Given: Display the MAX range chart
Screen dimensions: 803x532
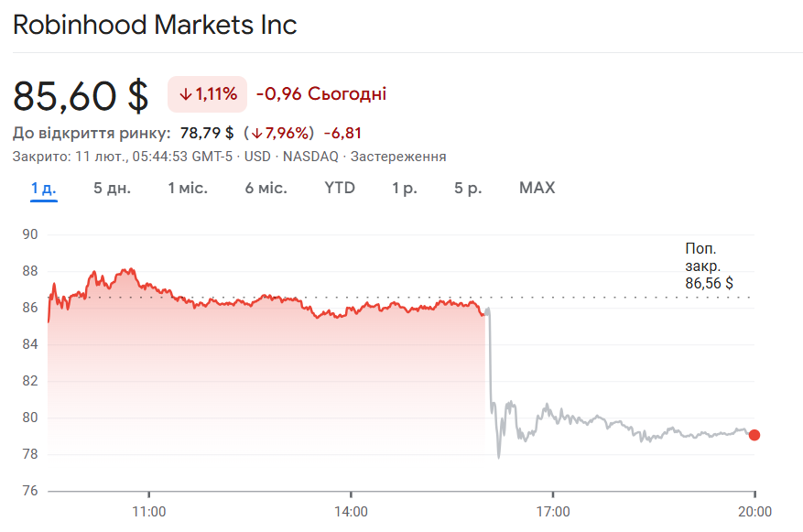Looking at the screenshot, I should (x=537, y=189).
